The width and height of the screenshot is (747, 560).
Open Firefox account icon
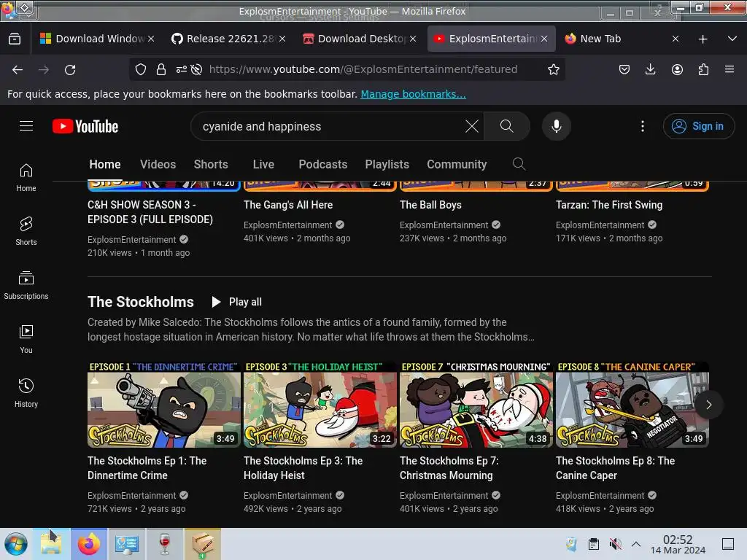tap(677, 69)
